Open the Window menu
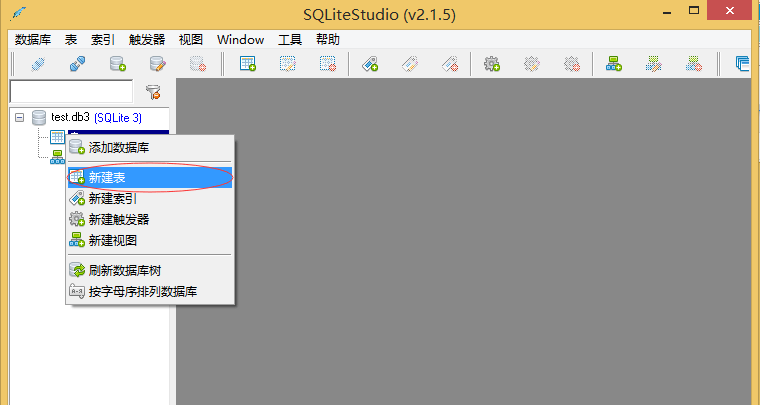The width and height of the screenshot is (760, 405). (240, 40)
